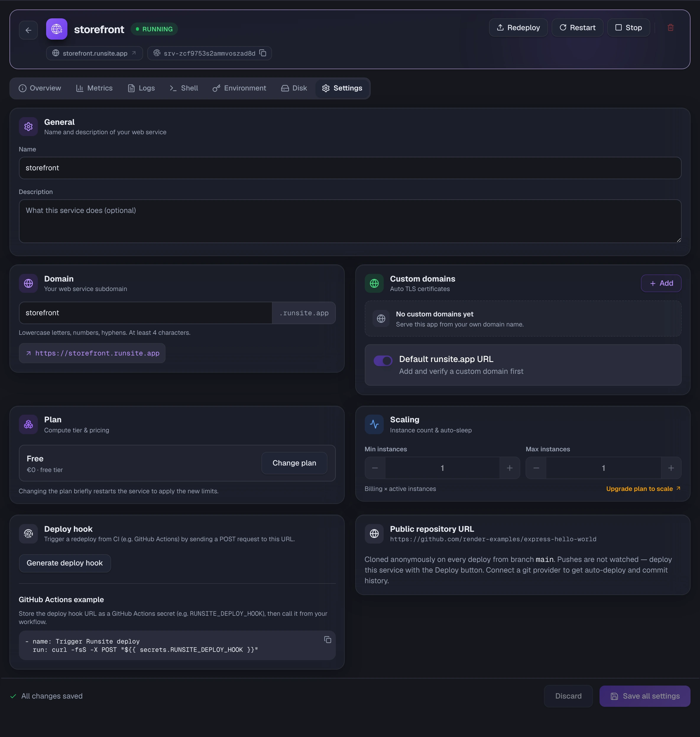
Task: Stop the running service
Action: click(x=628, y=28)
